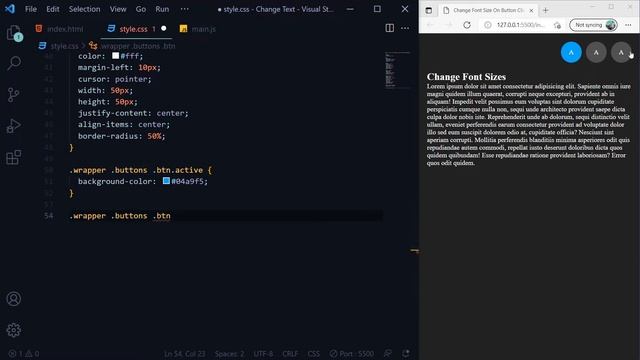The height and width of the screenshot is (360, 640).
Task: Open the Accounts menu icon
Action: point(14,299)
